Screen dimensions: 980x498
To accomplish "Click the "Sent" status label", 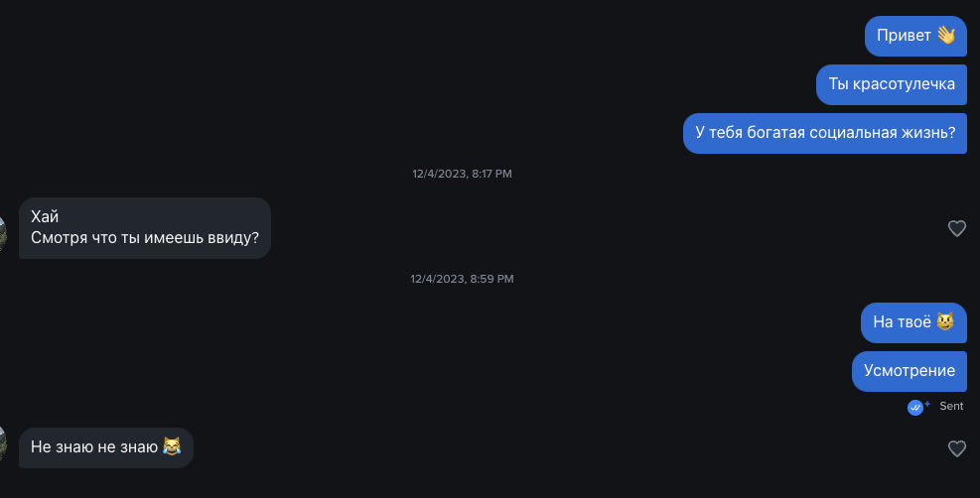I will [x=951, y=406].
